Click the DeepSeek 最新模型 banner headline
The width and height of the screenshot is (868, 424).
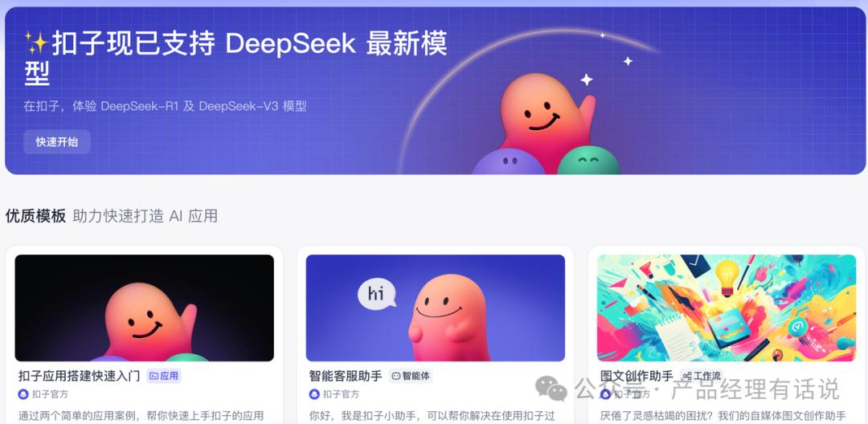pos(235,59)
